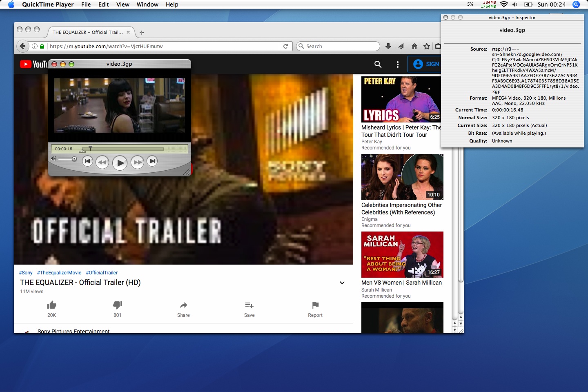
Task: Click the QuickTime volume speaker icon
Action: click(53, 158)
